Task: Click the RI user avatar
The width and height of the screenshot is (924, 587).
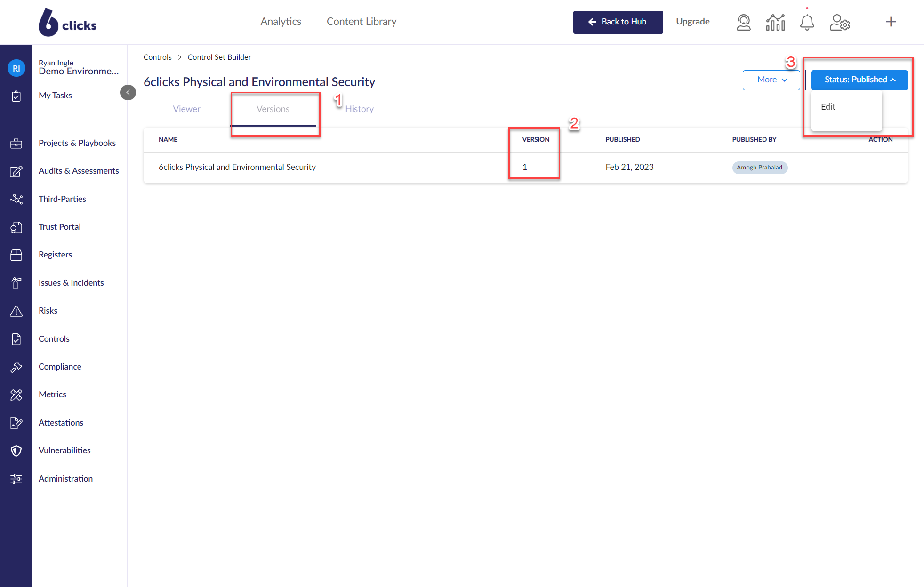Action: (16, 68)
